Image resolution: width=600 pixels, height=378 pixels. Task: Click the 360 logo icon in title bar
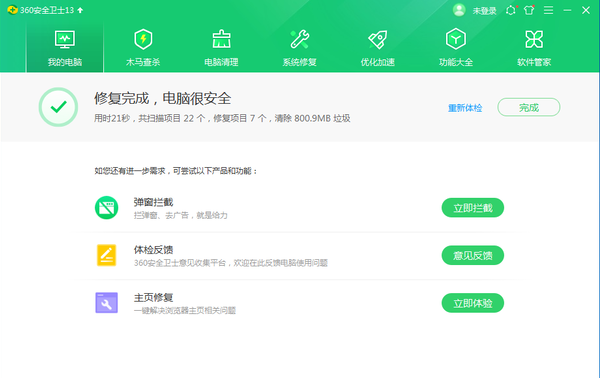coord(12,10)
